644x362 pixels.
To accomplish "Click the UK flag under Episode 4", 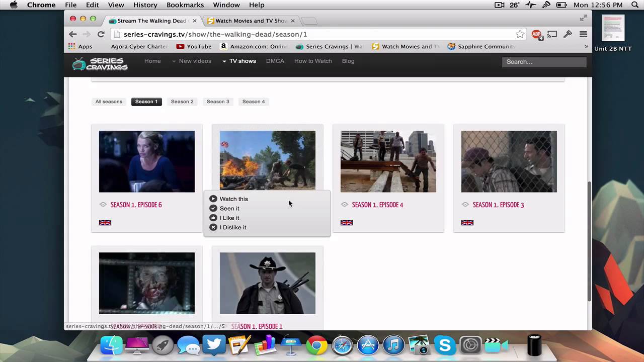I will (x=347, y=222).
